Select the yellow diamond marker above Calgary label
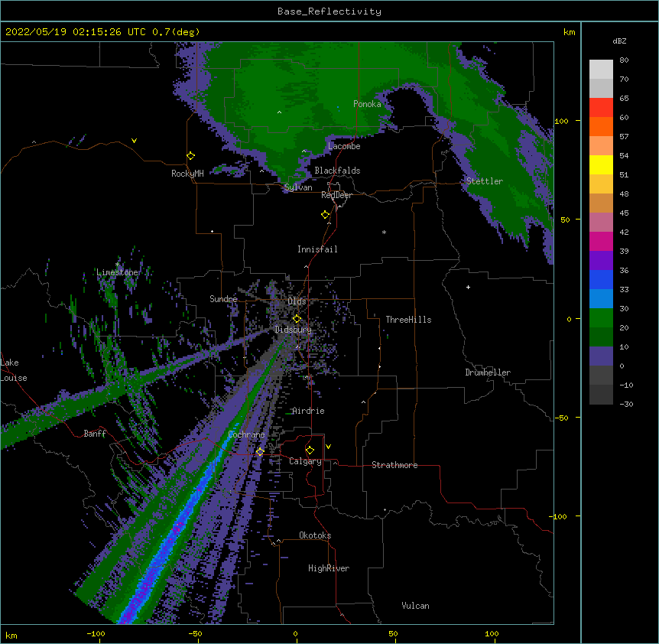This screenshot has height=644, width=659. (310, 450)
